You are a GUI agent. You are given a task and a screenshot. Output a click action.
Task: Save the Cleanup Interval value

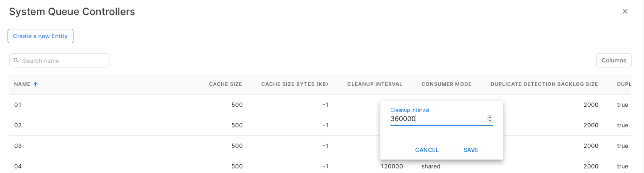click(471, 150)
